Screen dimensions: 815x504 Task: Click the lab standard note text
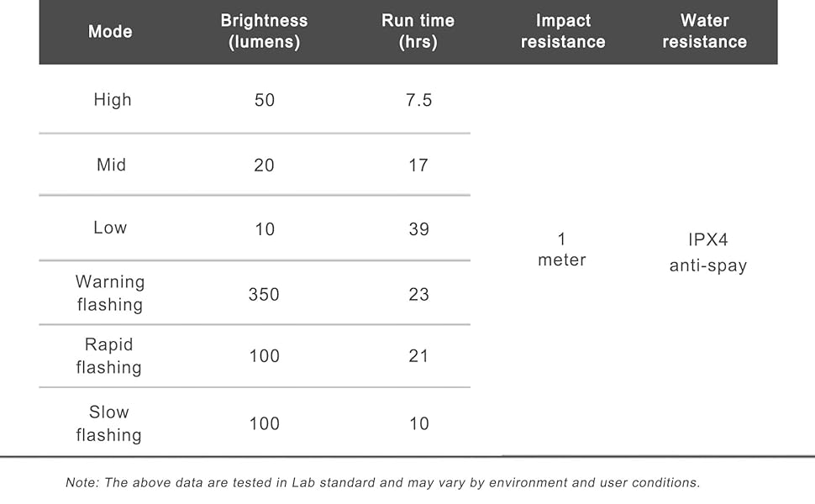point(382,483)
